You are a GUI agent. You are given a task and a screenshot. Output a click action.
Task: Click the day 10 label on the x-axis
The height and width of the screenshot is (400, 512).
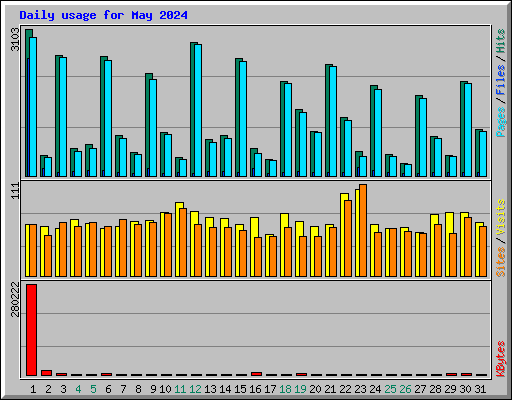click(165, 389)
